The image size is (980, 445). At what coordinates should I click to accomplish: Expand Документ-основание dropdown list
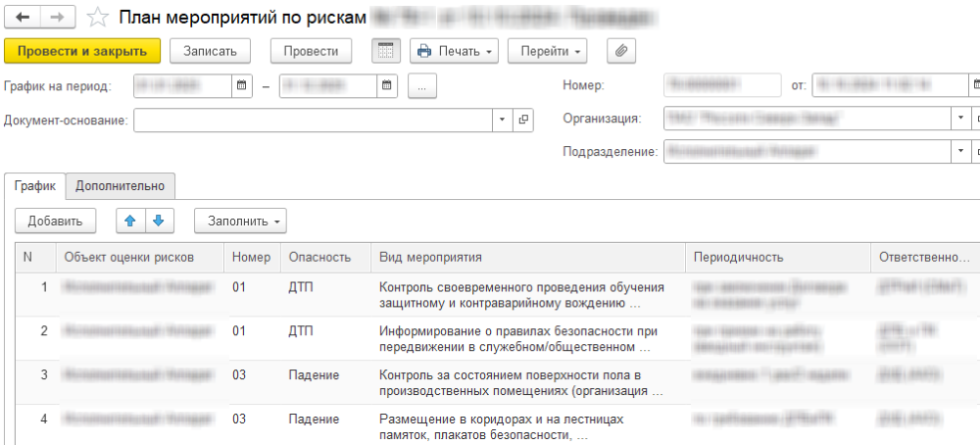[502, 120]
